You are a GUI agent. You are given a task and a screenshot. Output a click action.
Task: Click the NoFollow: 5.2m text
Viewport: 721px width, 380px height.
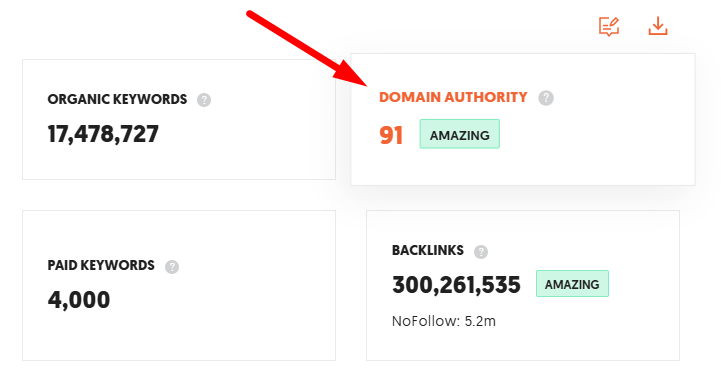point(444,321)
